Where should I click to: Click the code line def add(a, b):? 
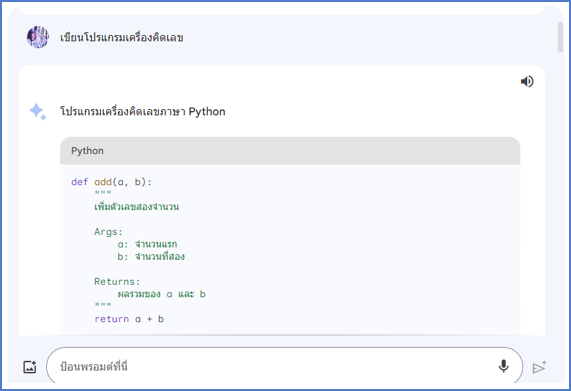click(x=111, y=182)
